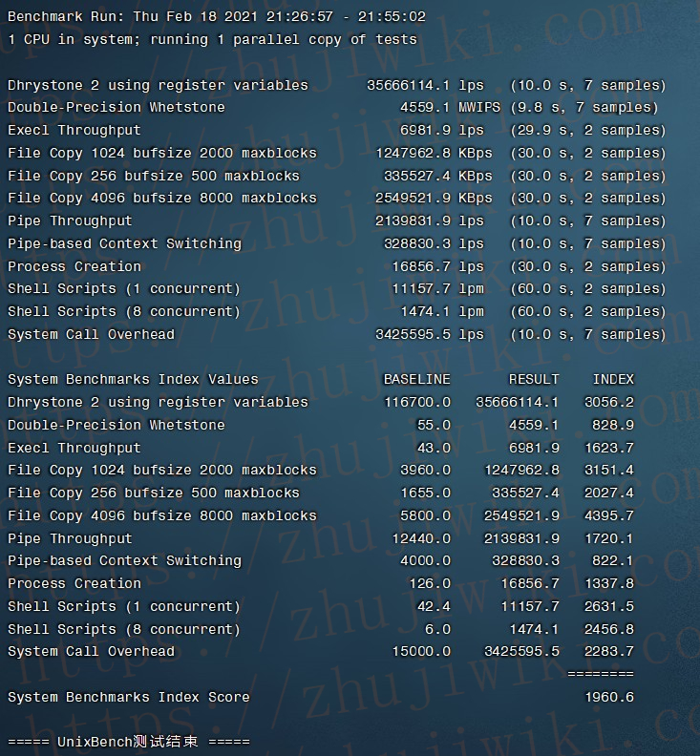700x756 pixels.
Task: Click the Dhrystone baseline '116700.0'
Action: 416,402
